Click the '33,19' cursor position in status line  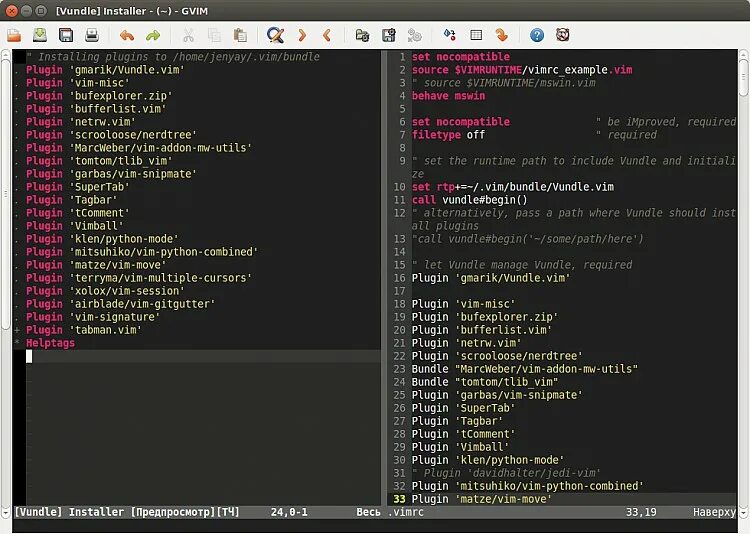641,512
